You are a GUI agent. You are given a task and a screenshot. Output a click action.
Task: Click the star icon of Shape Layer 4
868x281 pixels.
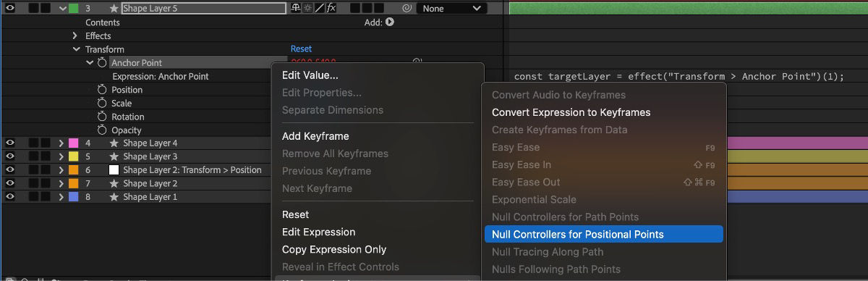pyautogui.click(x=114, y=143)
